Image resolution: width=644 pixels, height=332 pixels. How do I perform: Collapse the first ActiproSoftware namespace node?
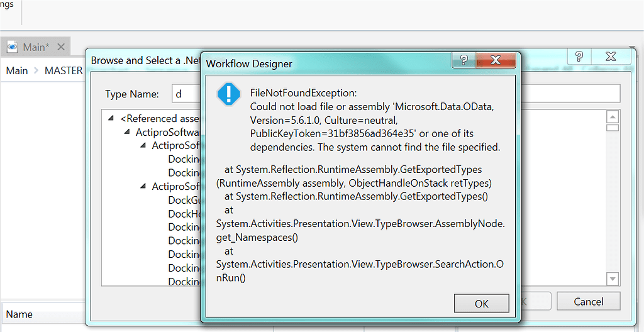coord(143,145)
